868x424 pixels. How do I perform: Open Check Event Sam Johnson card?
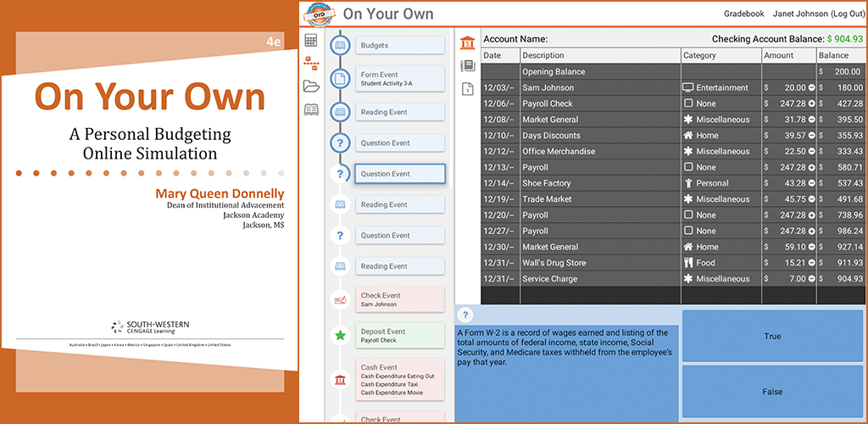pyautogui.click(x=400, y=299)
